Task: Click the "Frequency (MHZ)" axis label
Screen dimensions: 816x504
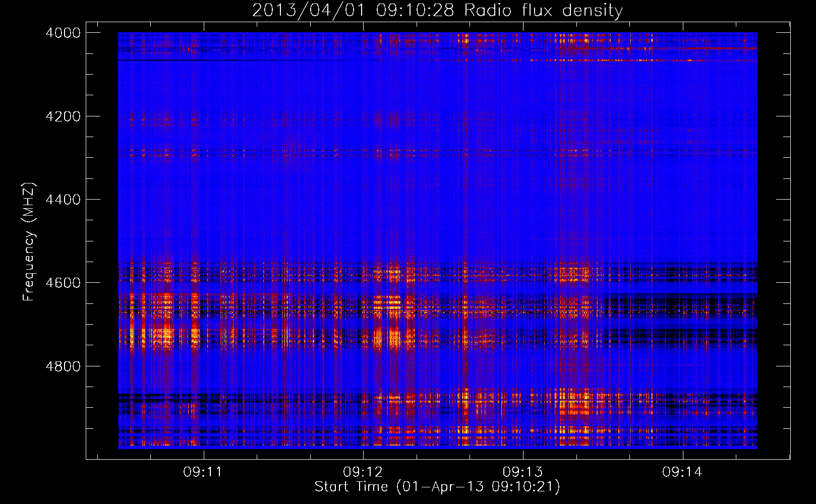Action: click(x=29, y=242)
